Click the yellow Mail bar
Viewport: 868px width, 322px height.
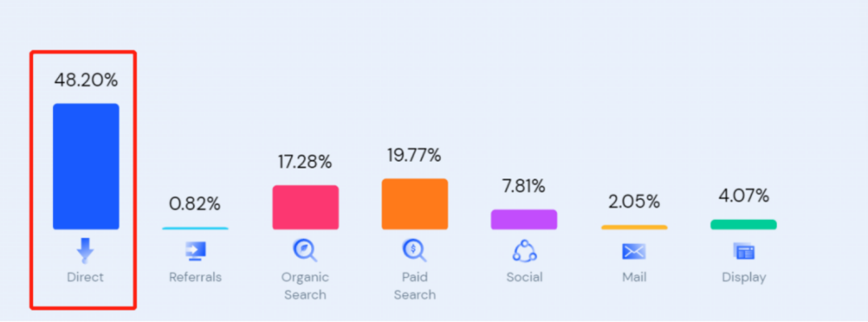[x=634, y=227]
